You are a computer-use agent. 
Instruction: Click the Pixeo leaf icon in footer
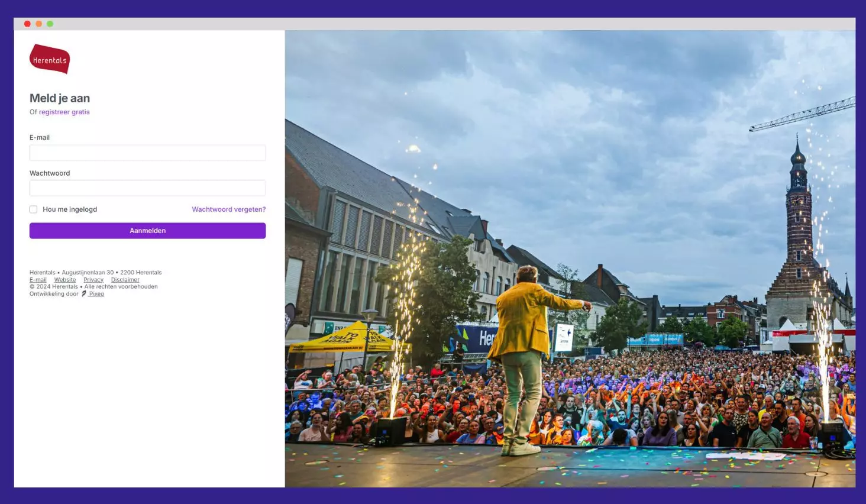(84, 294)
